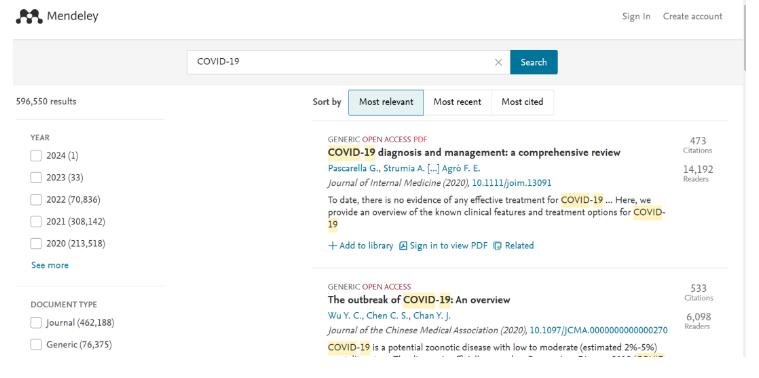Sort results by Most recent

[457, 102]
